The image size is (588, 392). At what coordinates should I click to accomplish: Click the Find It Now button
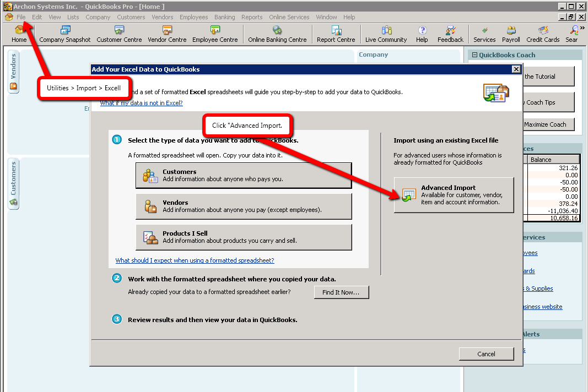pyautogui.click(x=341, y=292)
